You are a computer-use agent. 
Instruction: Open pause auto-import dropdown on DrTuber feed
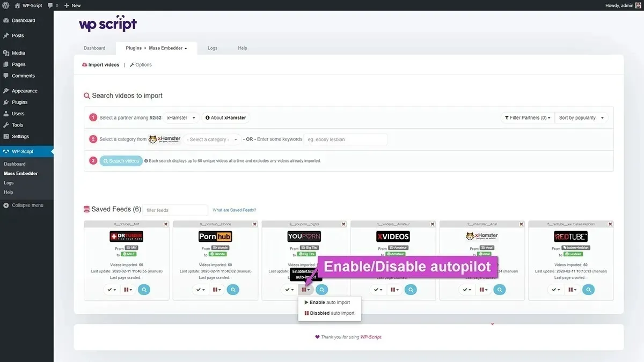tap(128, 290)
